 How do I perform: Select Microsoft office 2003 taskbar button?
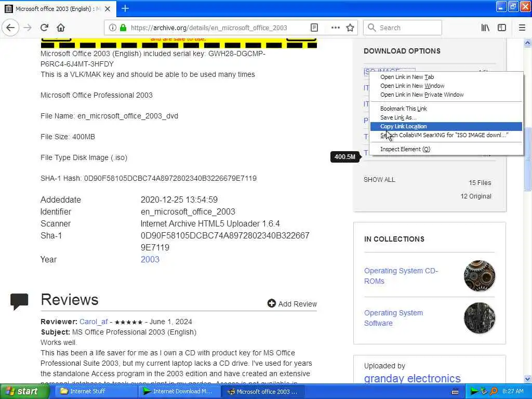point(263,392)
